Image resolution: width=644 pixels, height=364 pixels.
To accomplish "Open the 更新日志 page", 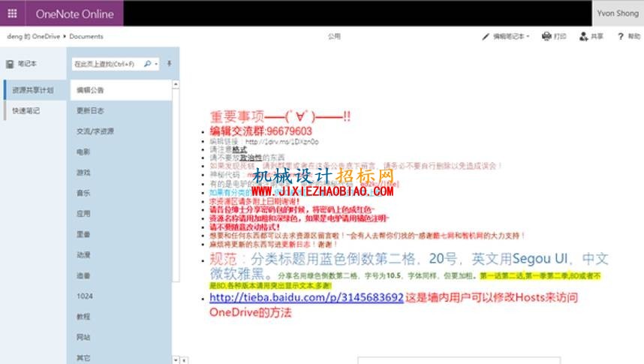I will pos(121,110).
